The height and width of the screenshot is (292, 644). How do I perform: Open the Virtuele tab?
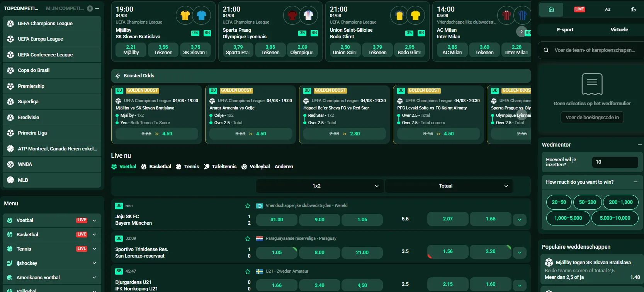tap(619, 30)
